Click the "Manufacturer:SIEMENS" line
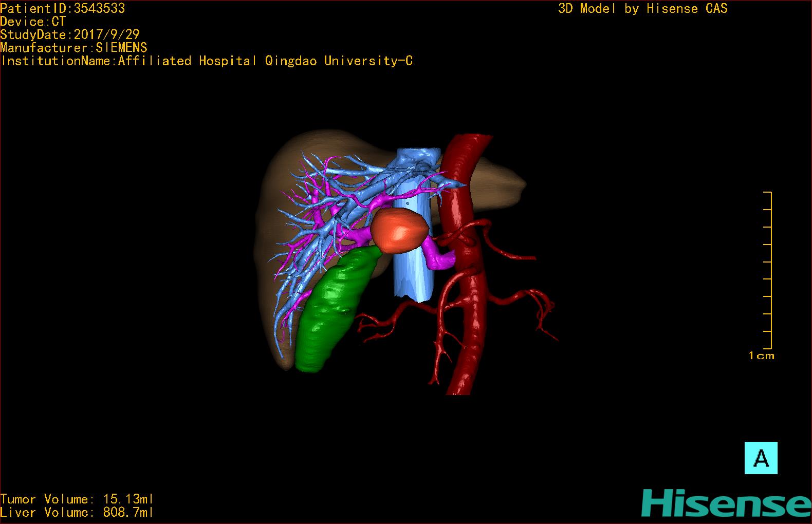Viewport: 812px width, 524px height. tap(74, 48)
